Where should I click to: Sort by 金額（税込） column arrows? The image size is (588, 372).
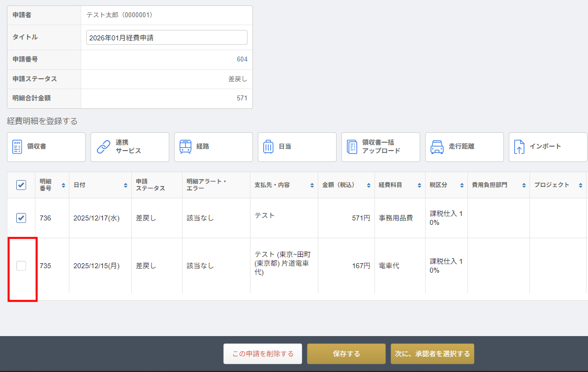(x=369, y=186)
